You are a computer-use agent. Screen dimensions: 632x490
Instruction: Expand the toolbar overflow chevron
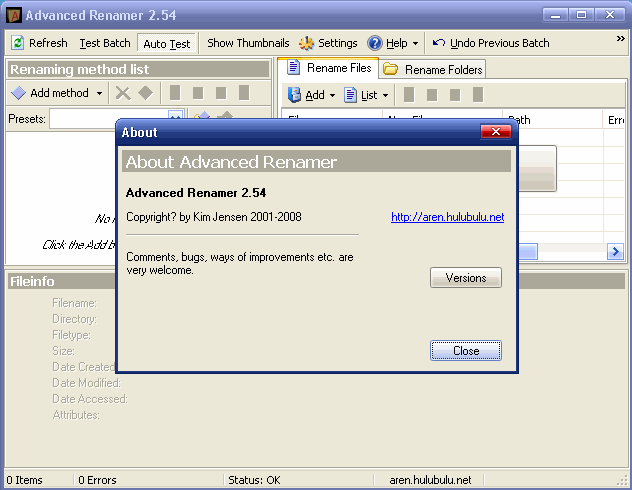[x=620, y=38]
